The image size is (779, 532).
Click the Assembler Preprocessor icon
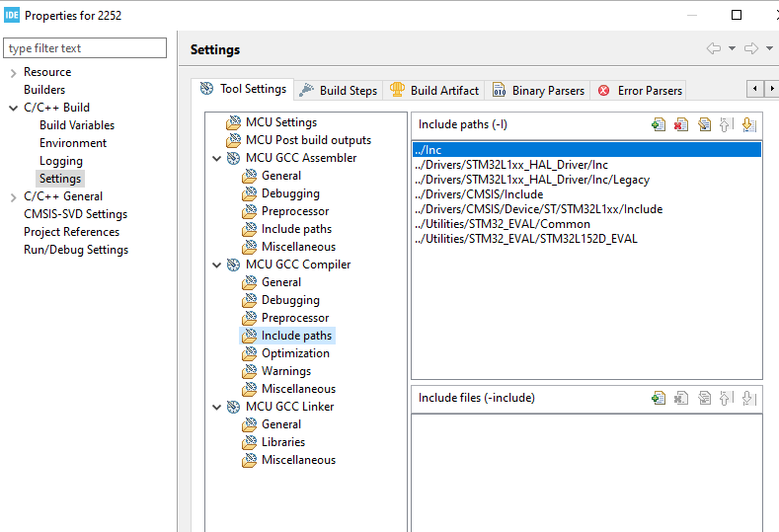pyautogui.click(x=250, y=211)
